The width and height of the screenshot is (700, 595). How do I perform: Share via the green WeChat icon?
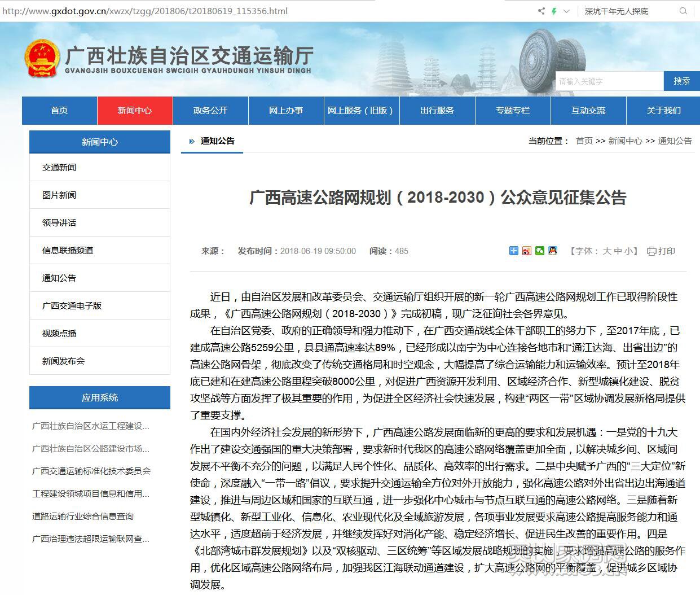[x=540, y=251]
